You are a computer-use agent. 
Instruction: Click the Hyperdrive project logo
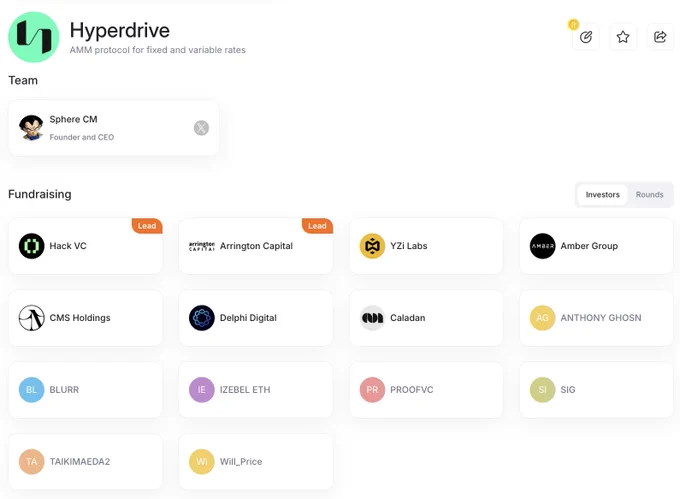34,37
